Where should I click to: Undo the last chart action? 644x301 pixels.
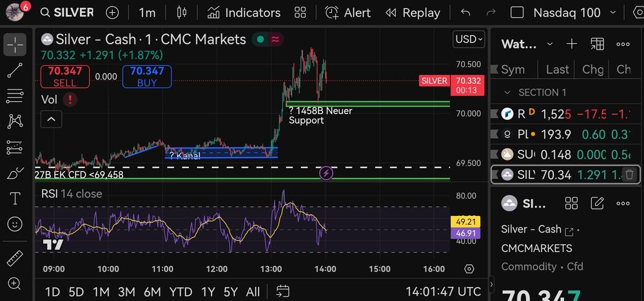click(465, 13)
